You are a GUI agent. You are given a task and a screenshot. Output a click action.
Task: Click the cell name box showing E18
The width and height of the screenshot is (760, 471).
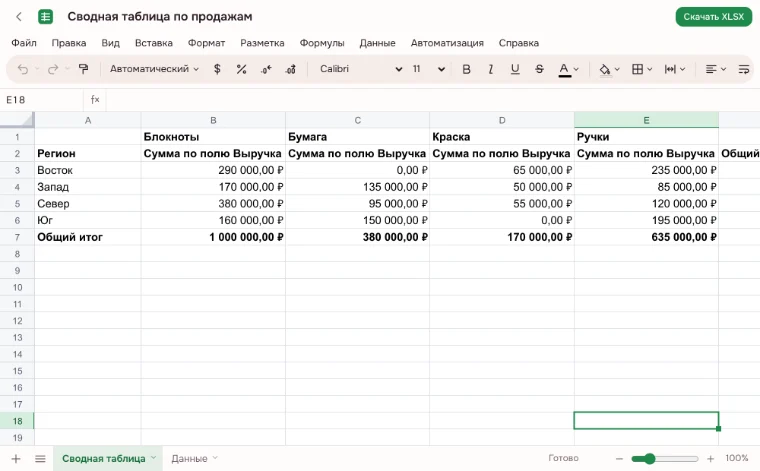pos(42,100)
